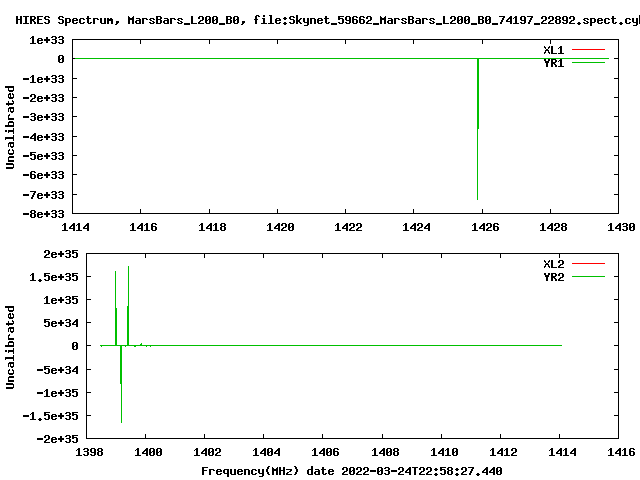The width and height of the screenshot is (640, 480).
Task: Click the 1e+33 tick label
Action: coord(47,40)
